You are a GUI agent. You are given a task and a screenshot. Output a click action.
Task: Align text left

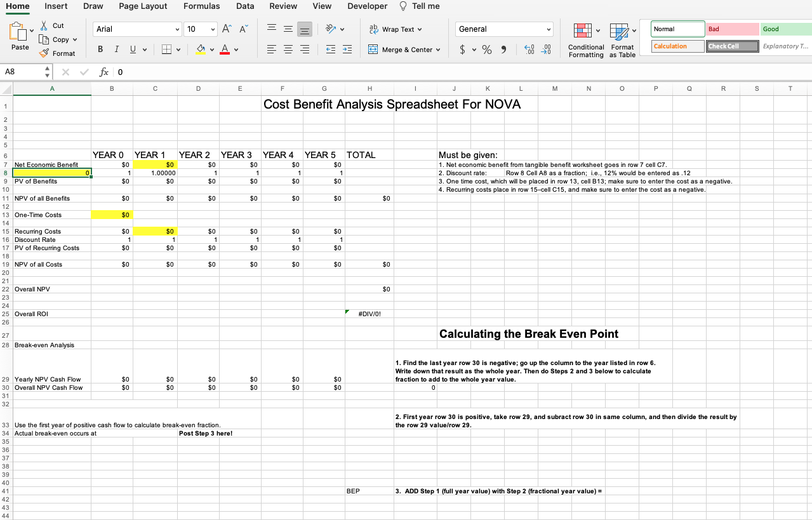click(x=271, y=50)
